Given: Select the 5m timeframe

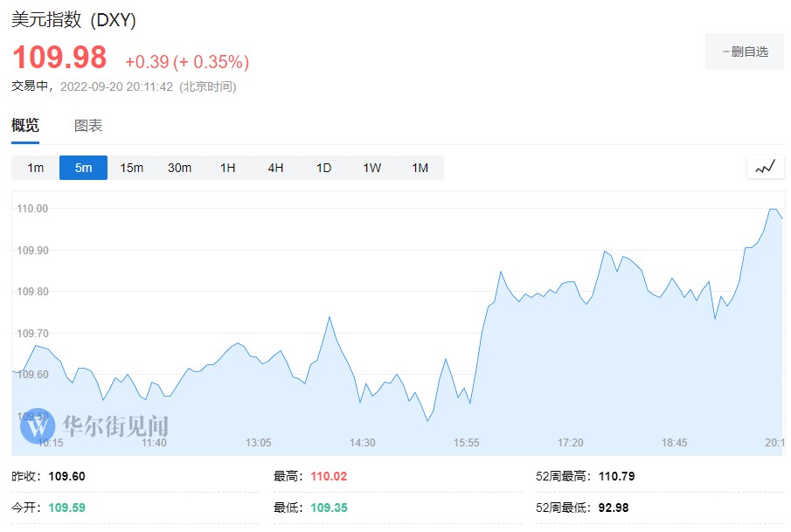Looking at the screenshot, I should (83, 168).
